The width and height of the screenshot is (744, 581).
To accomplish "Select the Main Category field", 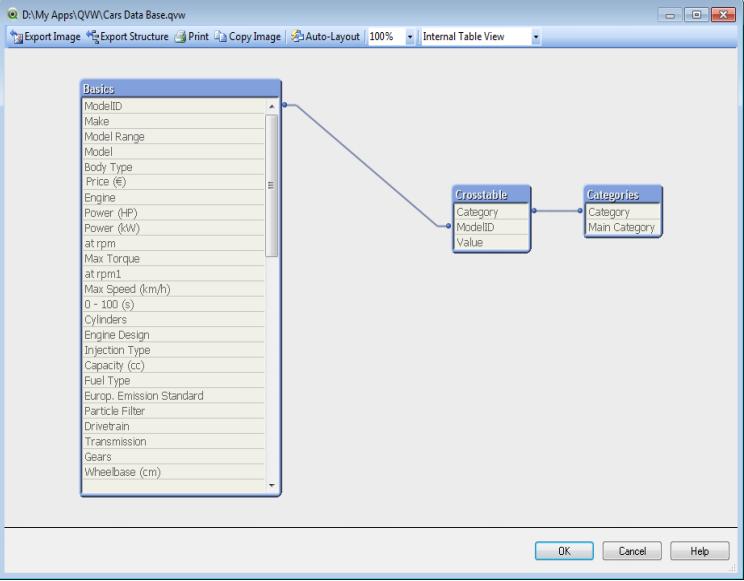I will pyautogui.click(x=623, y=227).
